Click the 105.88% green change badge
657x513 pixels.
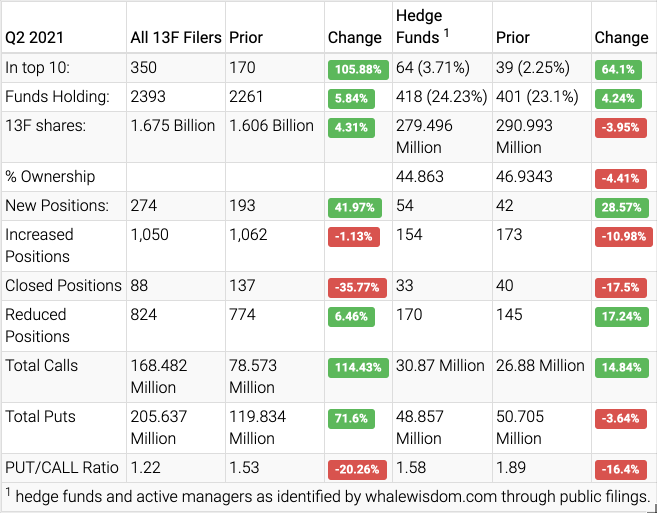coord(355,70)
